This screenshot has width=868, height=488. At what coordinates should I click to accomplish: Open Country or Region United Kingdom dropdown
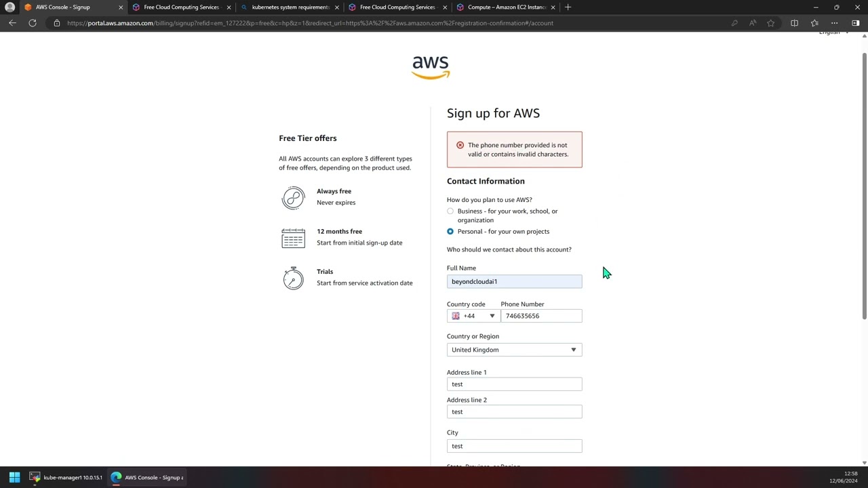click(514, 350)
